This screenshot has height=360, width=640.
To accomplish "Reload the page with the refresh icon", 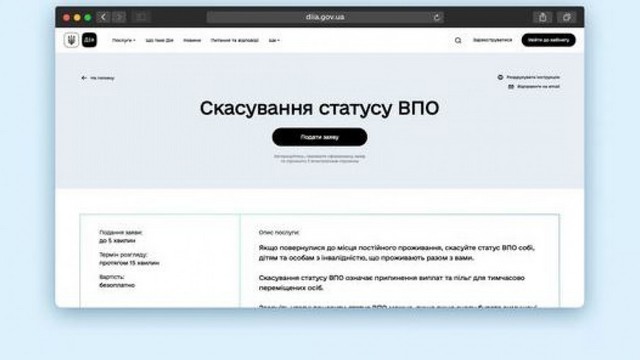I will point(436,17).
